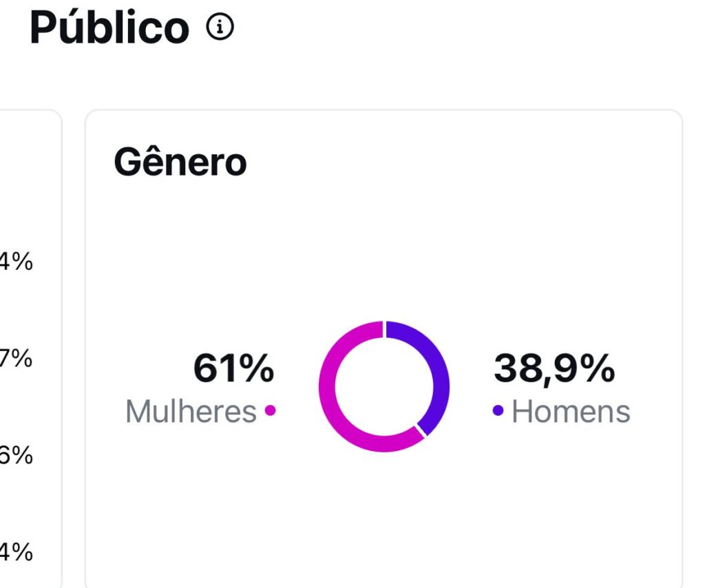
Task: Click the 38,9% men percentage value
Action: pyautogui.click(x=554, y=368)
